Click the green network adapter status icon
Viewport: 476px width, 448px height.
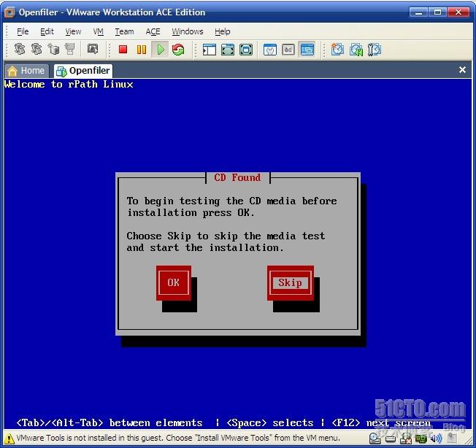[421, 439]
